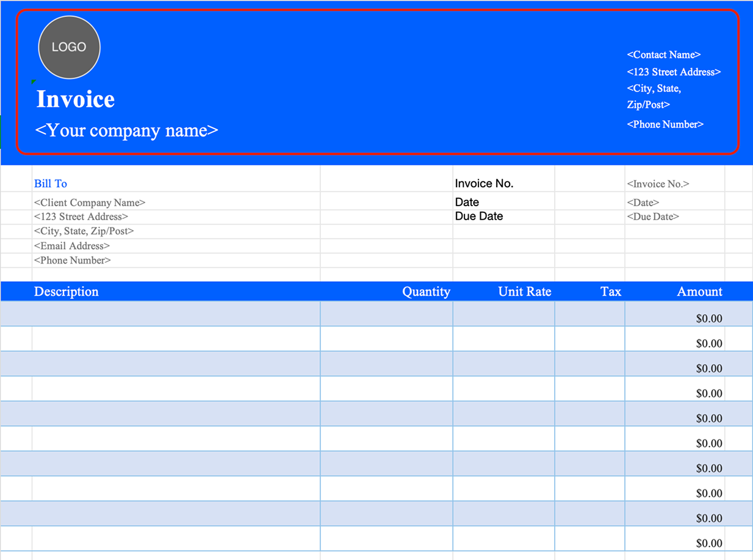753x560 pixels.
Task: Click the Quantity column header
Action: click(x=426, y=292)
